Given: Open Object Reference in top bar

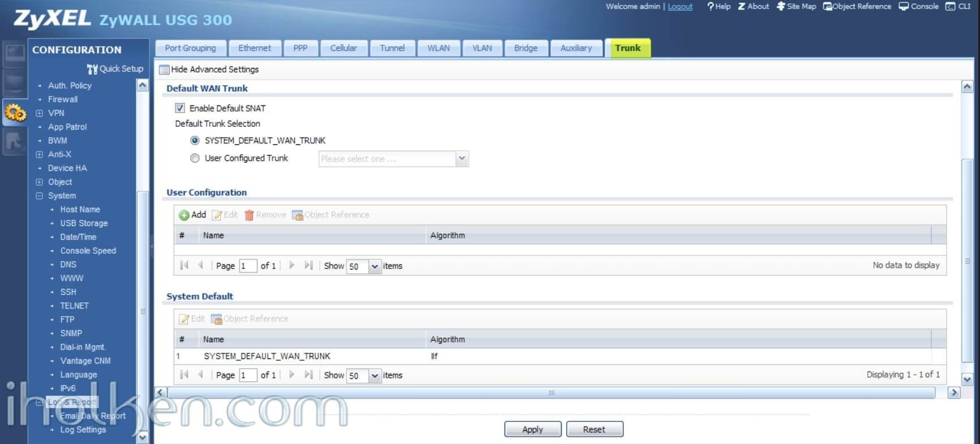Looking at the screenshot, I should pyautogui.click(x=857, y=6).
